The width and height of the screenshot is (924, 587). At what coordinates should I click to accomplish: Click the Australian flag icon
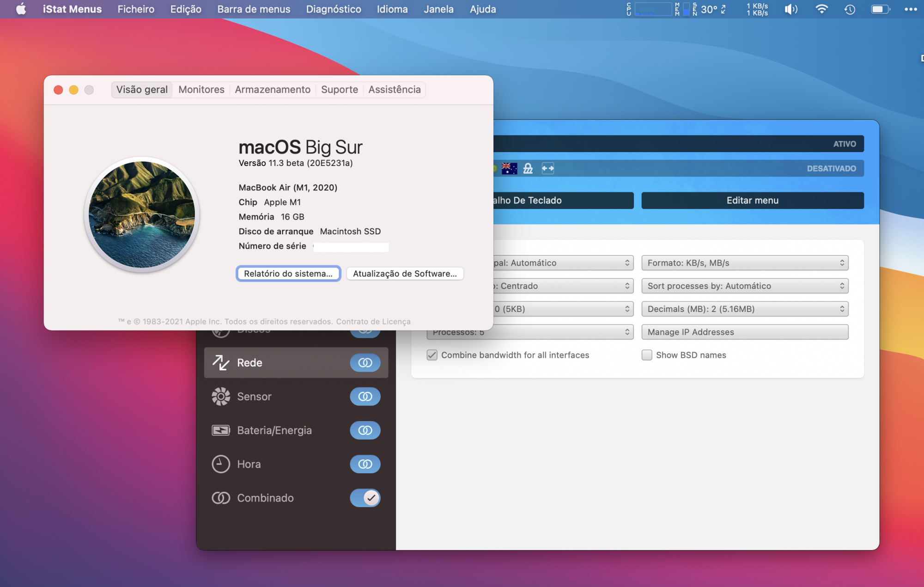pyautogui.click(x=509, y=169)
